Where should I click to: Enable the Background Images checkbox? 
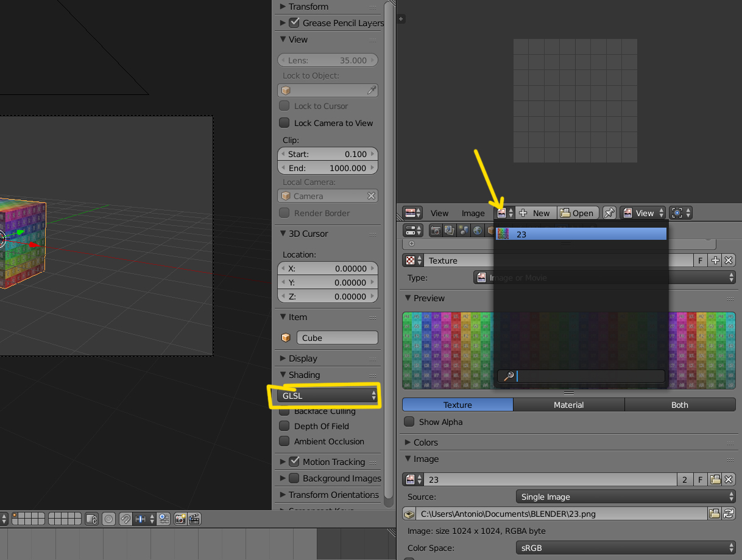(294, 478)
